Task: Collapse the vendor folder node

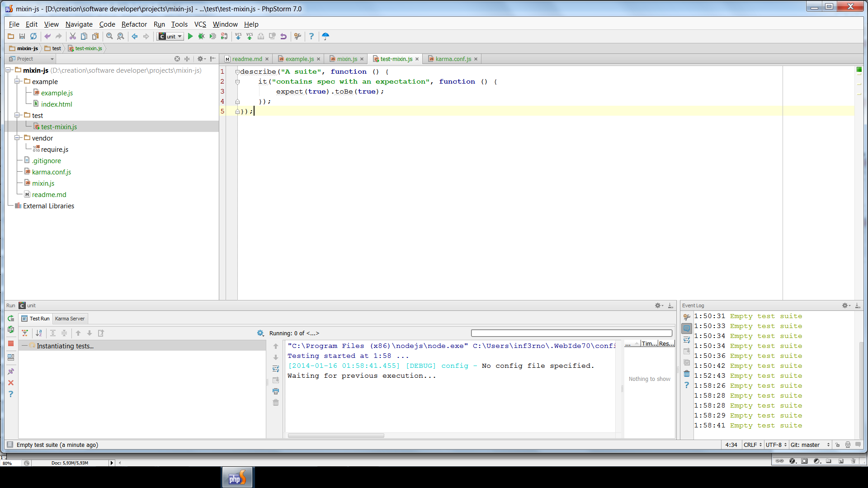Action: coord(17,138)
